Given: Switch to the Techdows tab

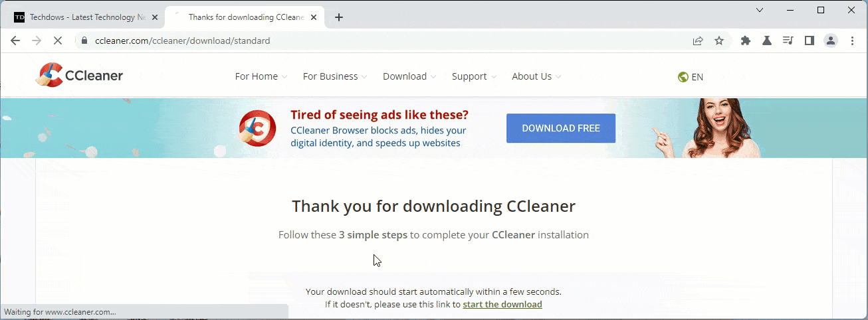Looking at the screenshot, I should point(86,17).
